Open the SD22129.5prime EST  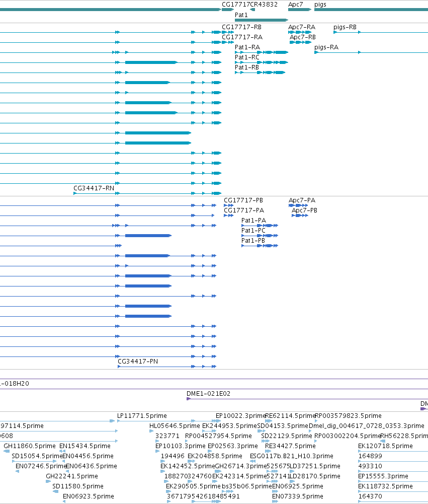click(287, 436)
